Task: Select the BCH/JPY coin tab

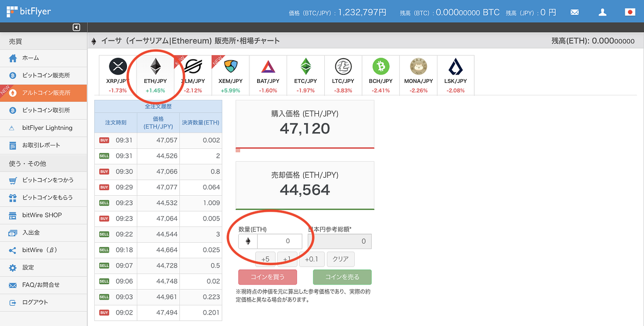Action: [380, 75]
